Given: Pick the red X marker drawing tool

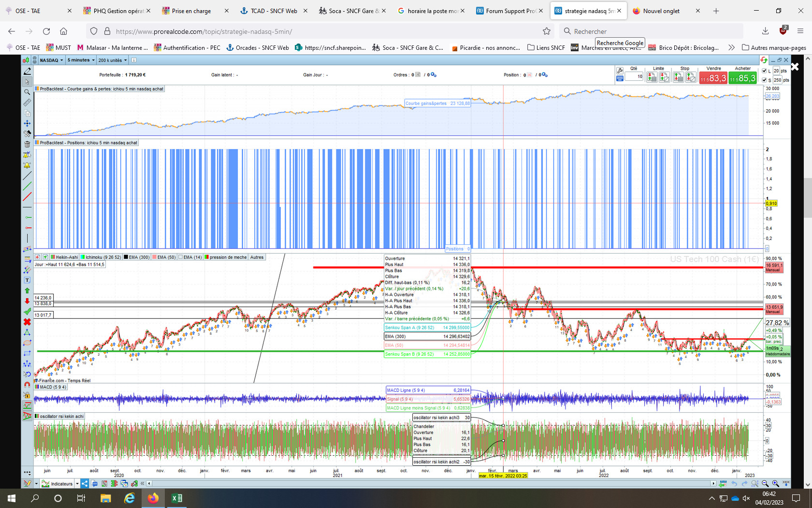Looking at the screenshot, I should 27,322.
